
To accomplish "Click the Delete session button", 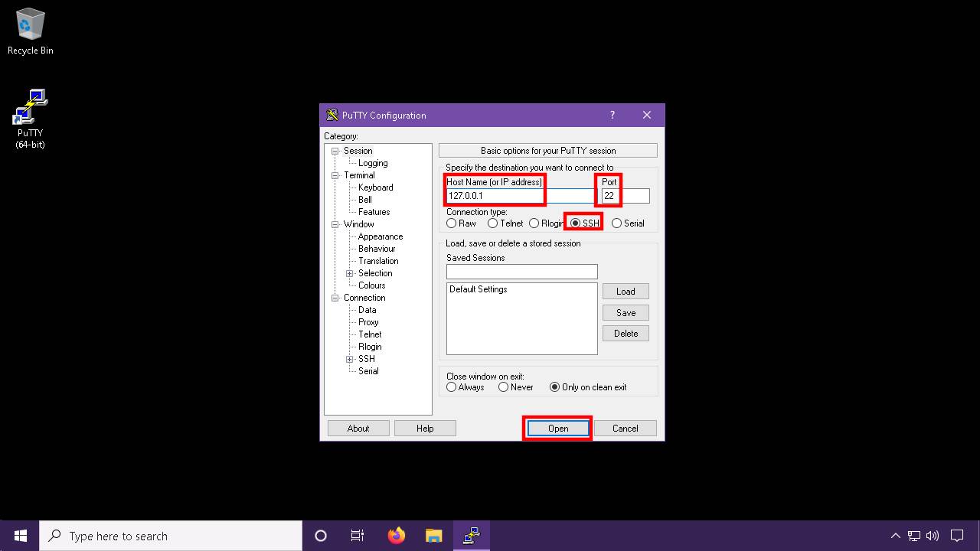I will click(x=626, y=334).
